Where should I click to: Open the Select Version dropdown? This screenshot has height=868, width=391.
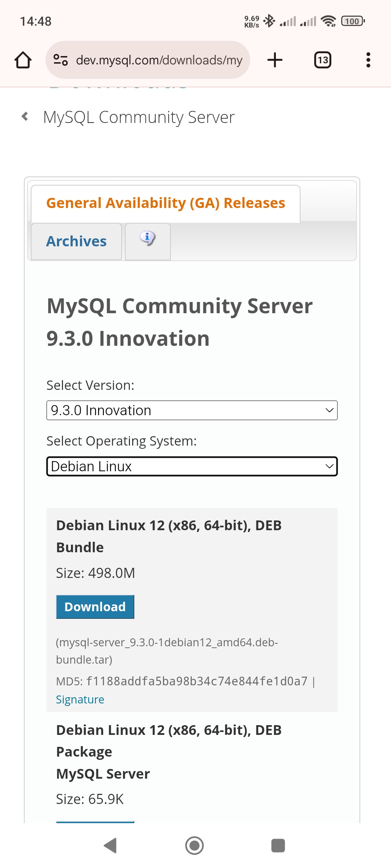(x=192, y=410)
